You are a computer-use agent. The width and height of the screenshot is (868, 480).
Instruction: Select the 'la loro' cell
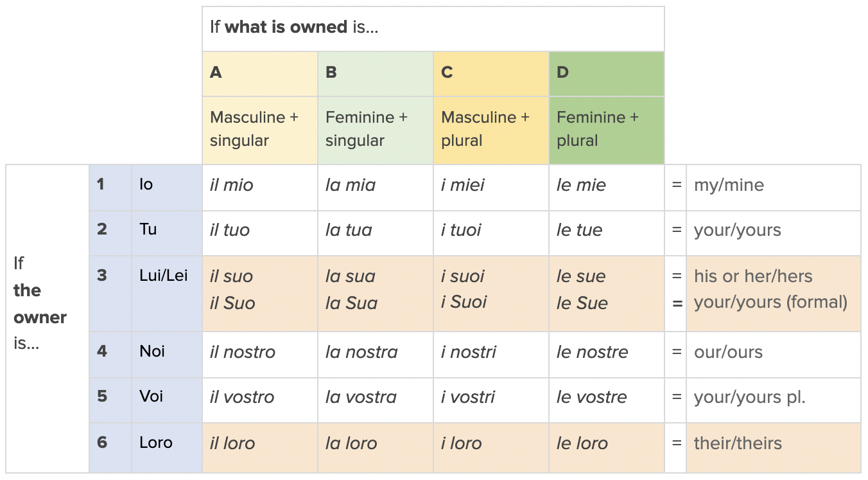(351, 443)
